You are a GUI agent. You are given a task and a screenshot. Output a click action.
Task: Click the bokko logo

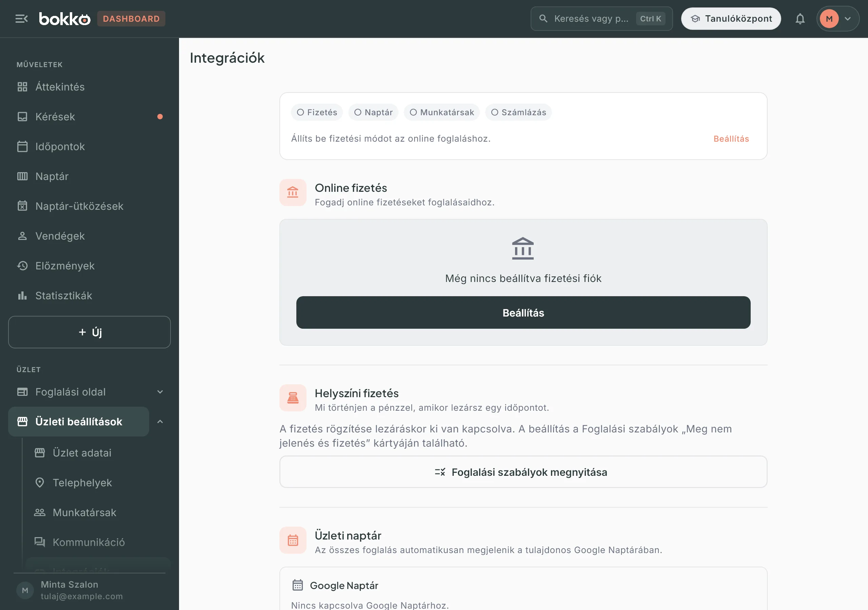click(65, 19)
